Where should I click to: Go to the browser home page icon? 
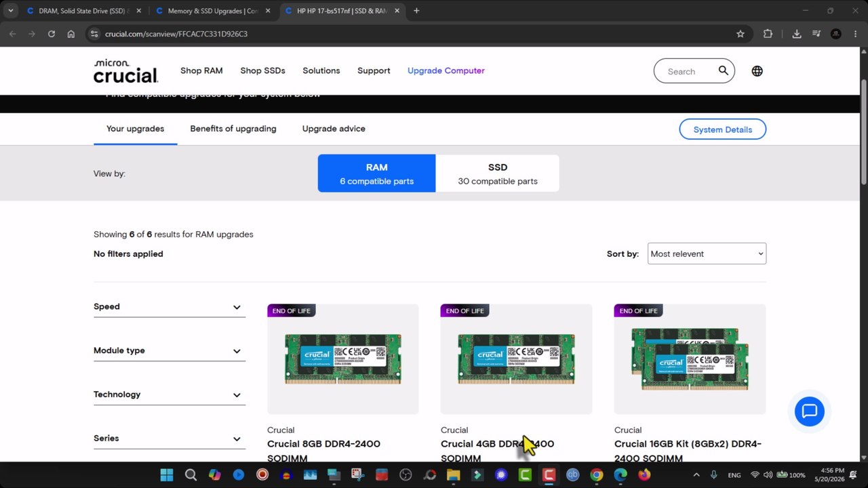71,34
